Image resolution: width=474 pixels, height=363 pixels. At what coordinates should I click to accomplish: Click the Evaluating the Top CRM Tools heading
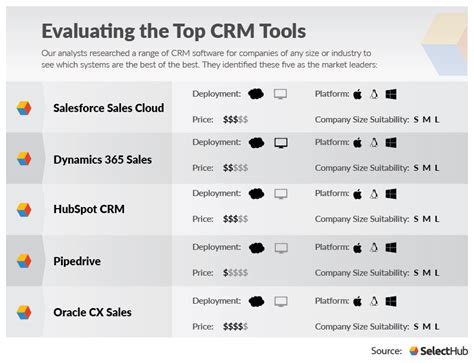174,31
